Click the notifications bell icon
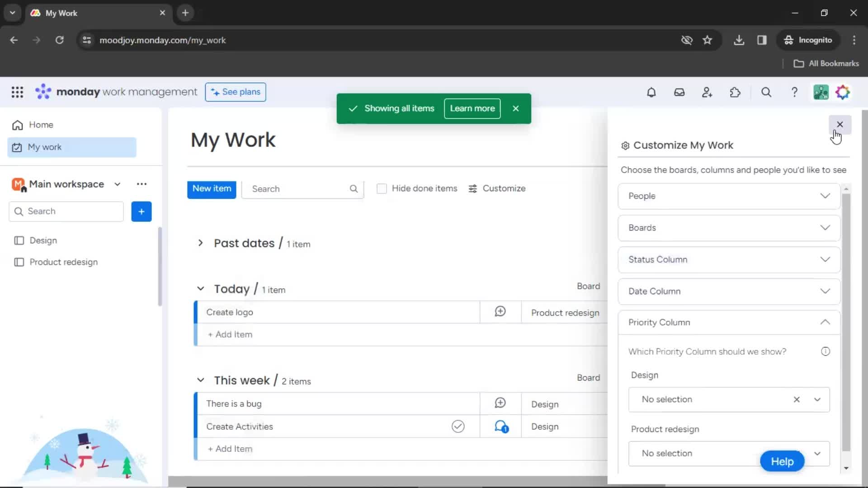 (x=651, y=92)
